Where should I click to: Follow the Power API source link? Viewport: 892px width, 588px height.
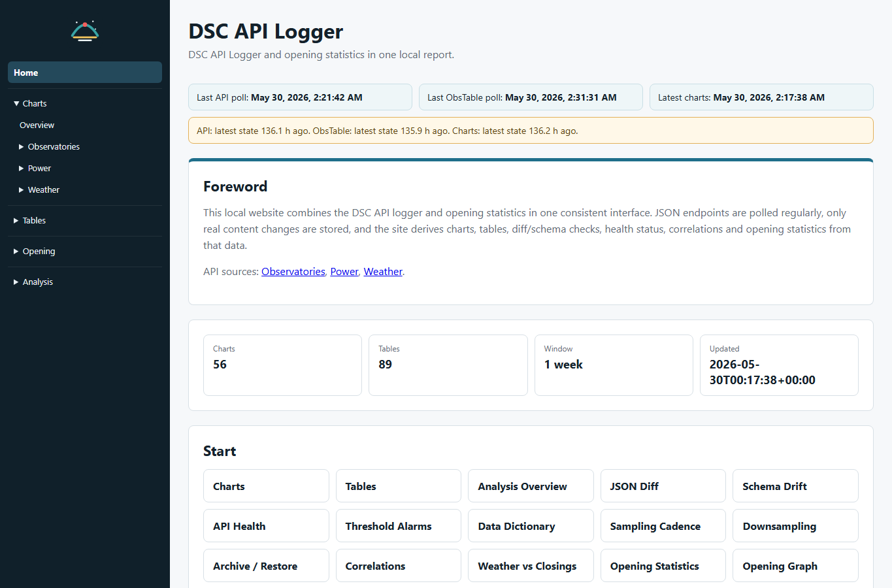344,272
